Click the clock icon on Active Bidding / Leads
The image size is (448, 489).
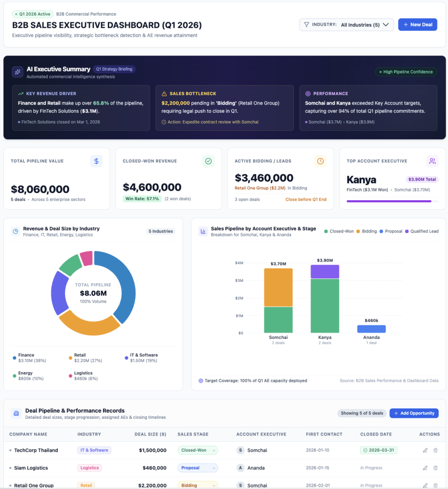click(320, 161)
